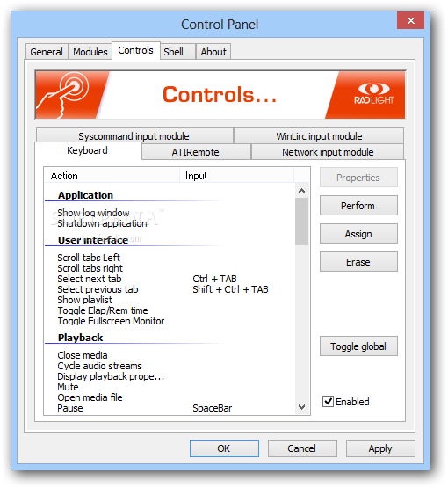Click the action list scrollbar thumb
This screenshot has width=448, height=488.
(x=301, y=222)
